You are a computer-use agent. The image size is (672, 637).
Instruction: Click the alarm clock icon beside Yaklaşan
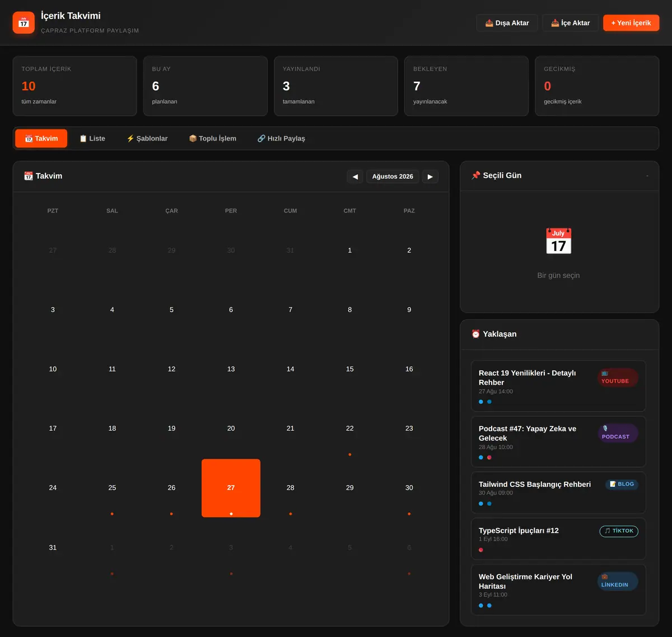click(x=476, y=334)
